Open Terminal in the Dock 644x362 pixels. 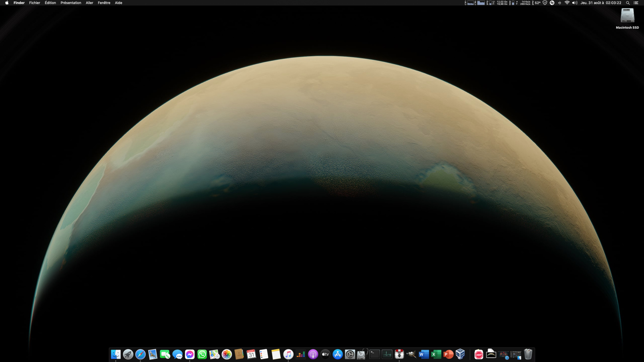(374, 354)
